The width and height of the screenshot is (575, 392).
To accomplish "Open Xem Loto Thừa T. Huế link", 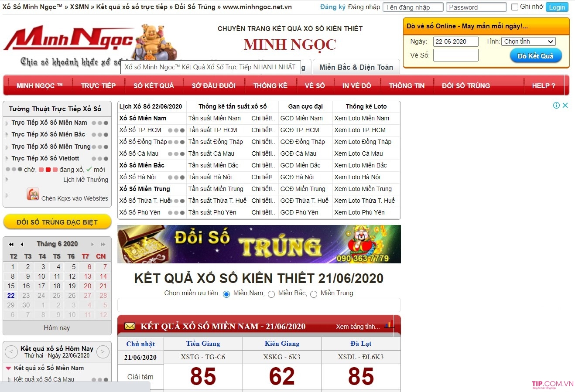I will [365, 201].
